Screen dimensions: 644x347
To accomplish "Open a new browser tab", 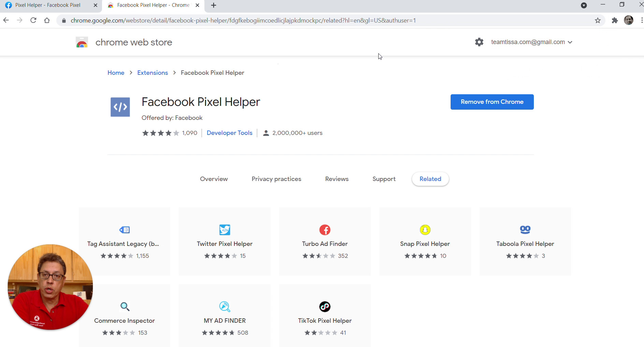I will tap(214, 5).
